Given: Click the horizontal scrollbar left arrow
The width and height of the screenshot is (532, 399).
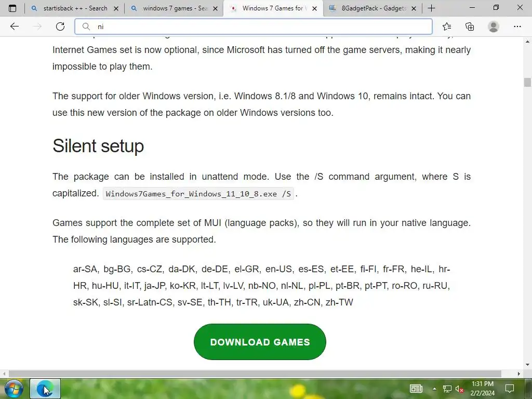Looking at the screenshot, I should (4, 374).
